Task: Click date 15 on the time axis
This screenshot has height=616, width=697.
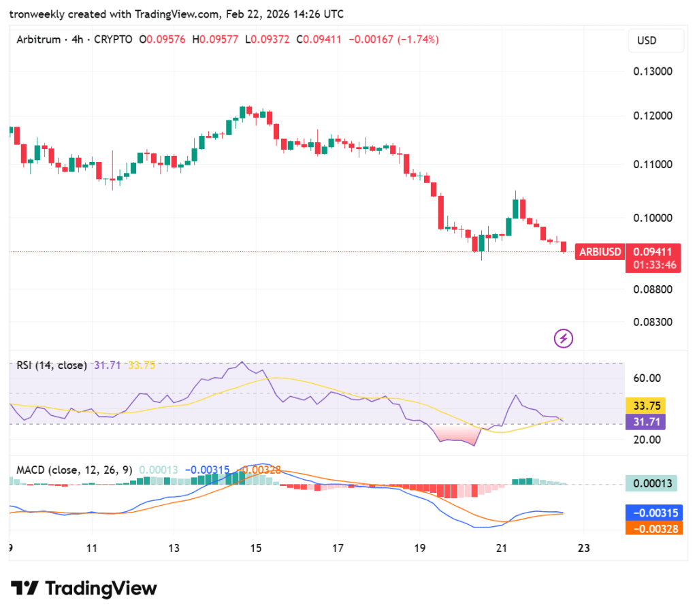Action: pyautogui.click(x=256, y=549)
